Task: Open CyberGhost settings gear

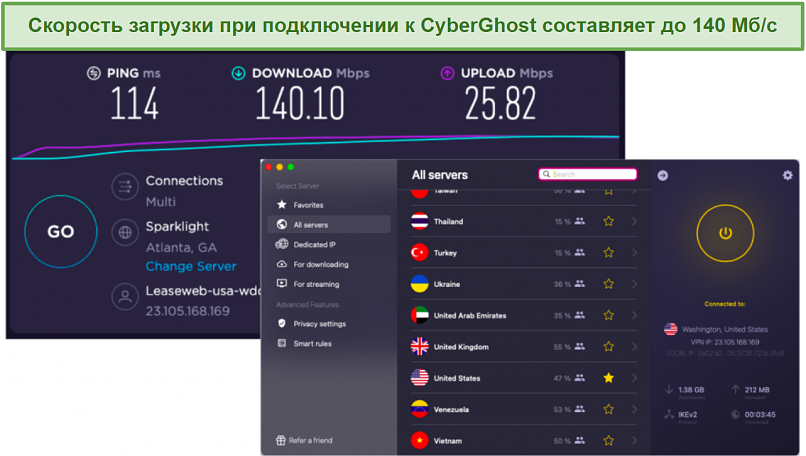Action: pos(787,175)
